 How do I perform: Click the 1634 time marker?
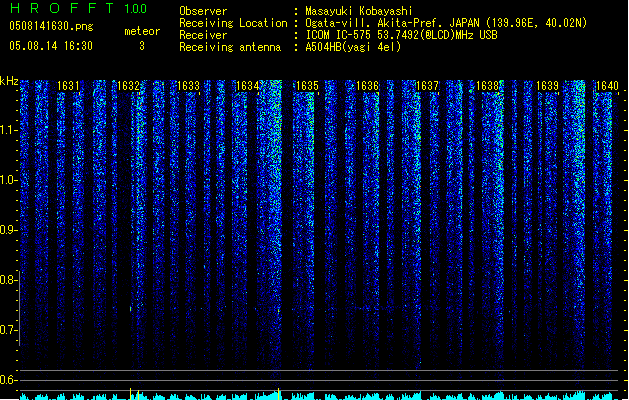248,86
